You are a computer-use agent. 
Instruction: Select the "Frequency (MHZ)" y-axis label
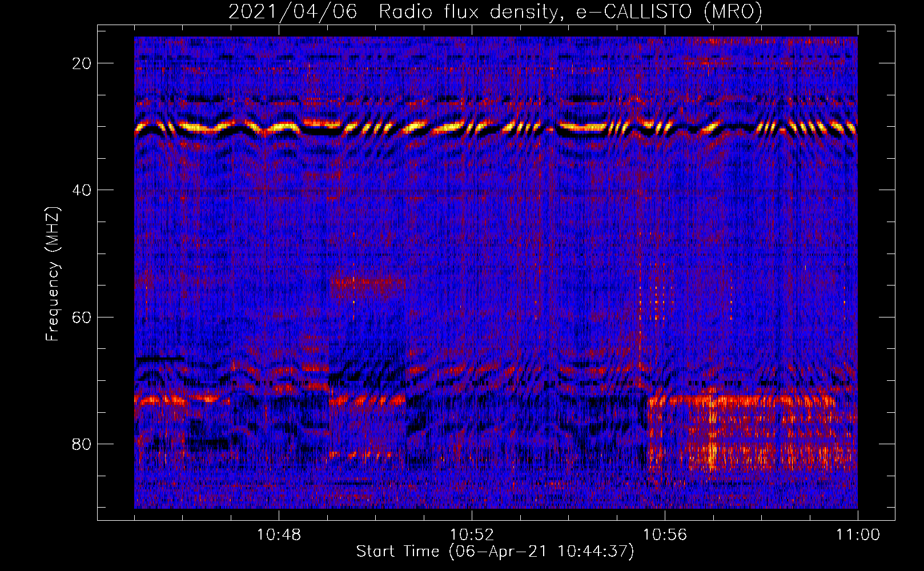(x=53, y=274)
